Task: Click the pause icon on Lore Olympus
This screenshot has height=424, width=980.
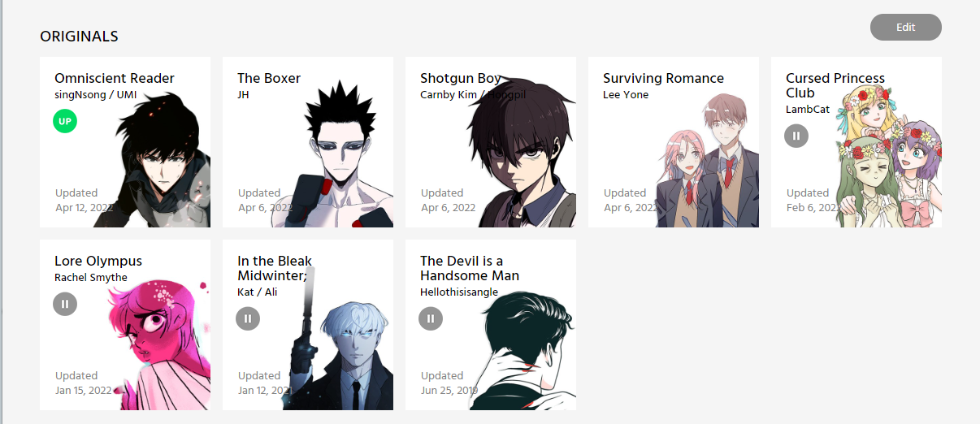Action: 65,304
